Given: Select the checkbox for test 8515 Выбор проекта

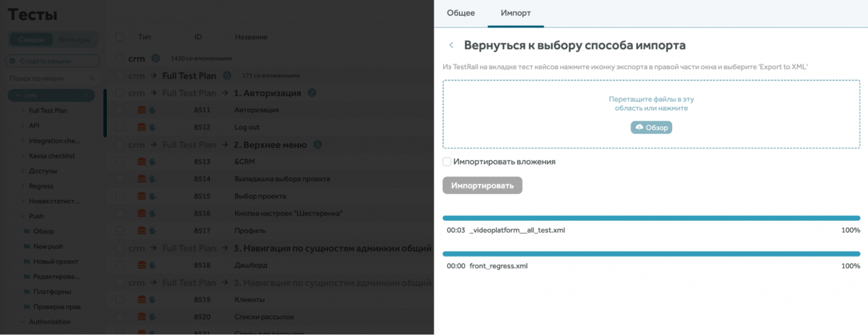Looking at the screenshot, I should click(x=120, y=196).
